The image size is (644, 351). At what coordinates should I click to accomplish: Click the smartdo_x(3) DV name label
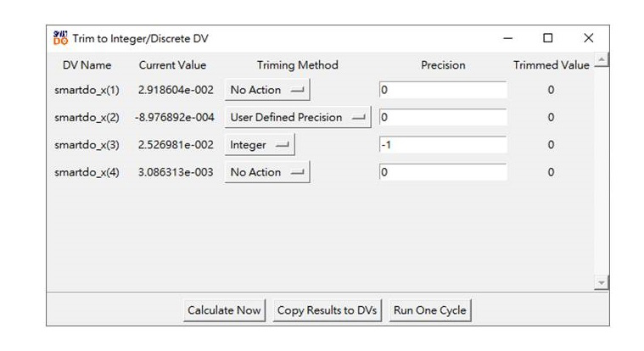(x=87, y=145)
